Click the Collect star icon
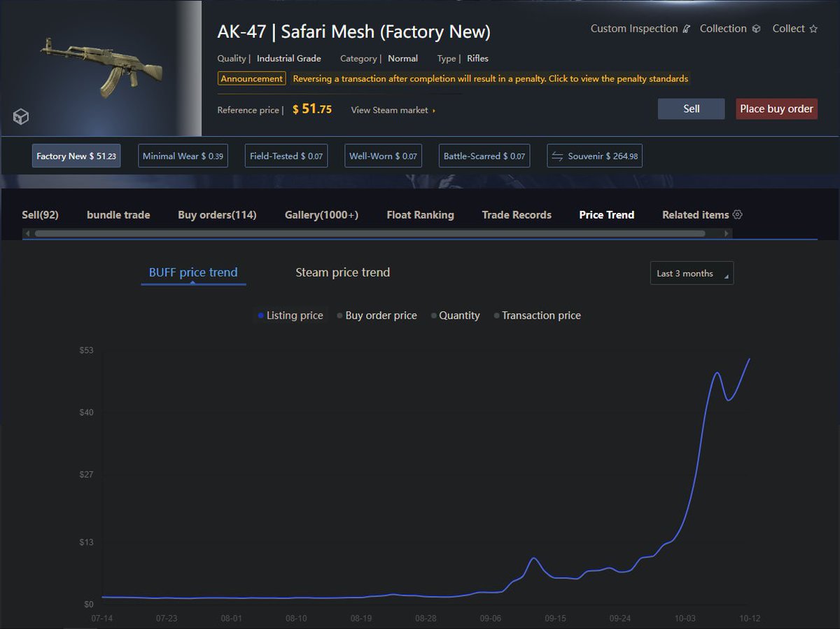Viewport: 840px width, 629px height. (813, 29)
